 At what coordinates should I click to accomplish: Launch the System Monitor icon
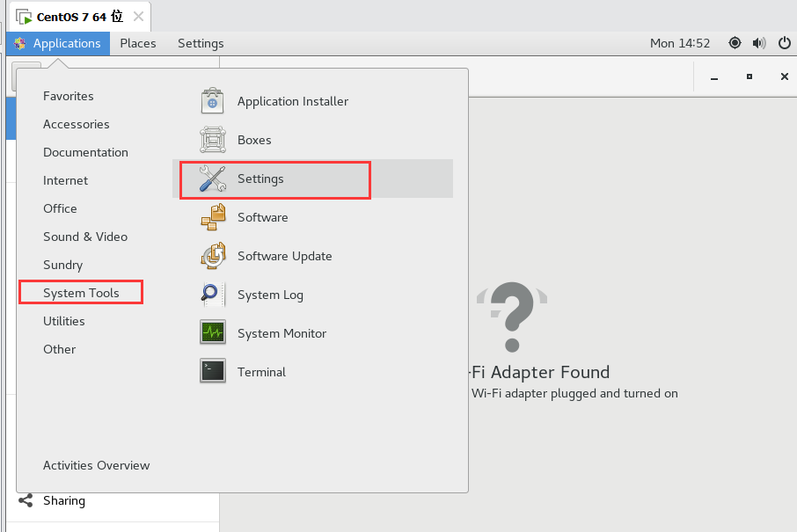213,332
